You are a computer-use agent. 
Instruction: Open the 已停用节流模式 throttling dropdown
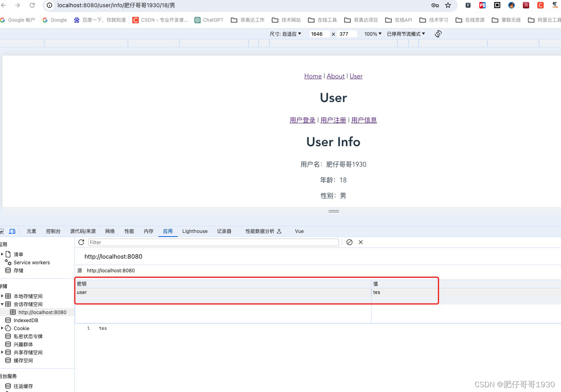click(x=406, y=34)
